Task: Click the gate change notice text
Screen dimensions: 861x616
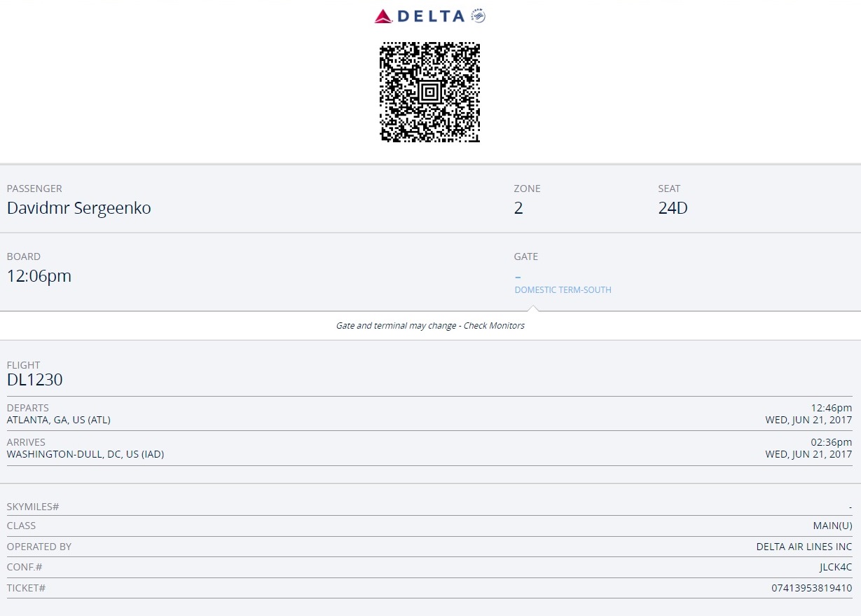Action: point(430,326)
